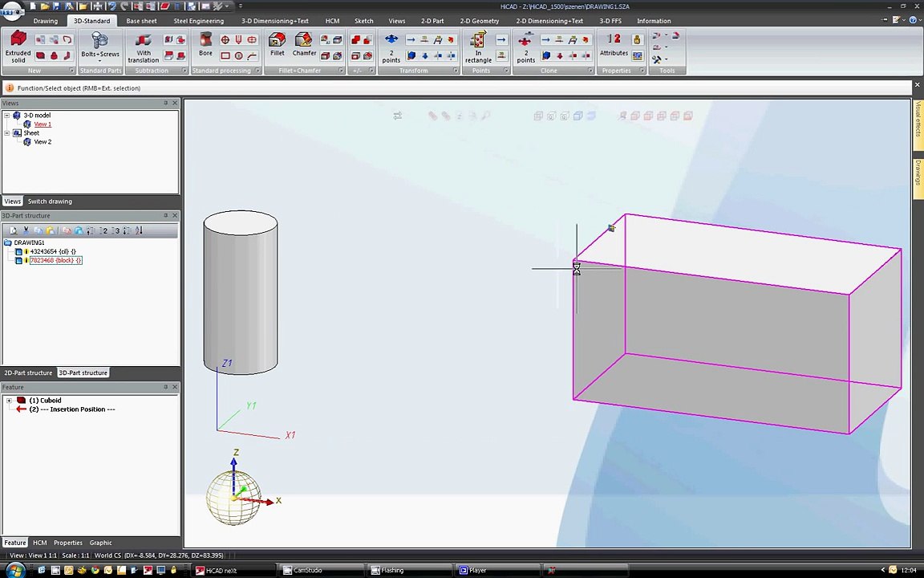Screen dimensions: 924x578
Task: Click the hammer and wrench Tools icon
Action: [656, 59]
